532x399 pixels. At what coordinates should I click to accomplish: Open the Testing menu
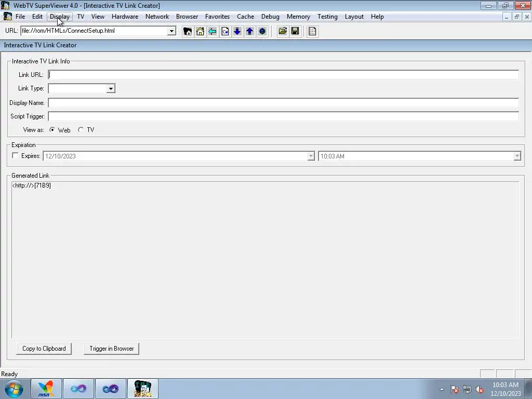coord(327,17)
